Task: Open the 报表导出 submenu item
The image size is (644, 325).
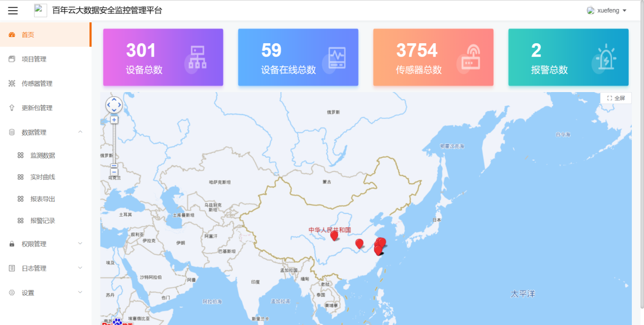Action: (x=45, y=199)
